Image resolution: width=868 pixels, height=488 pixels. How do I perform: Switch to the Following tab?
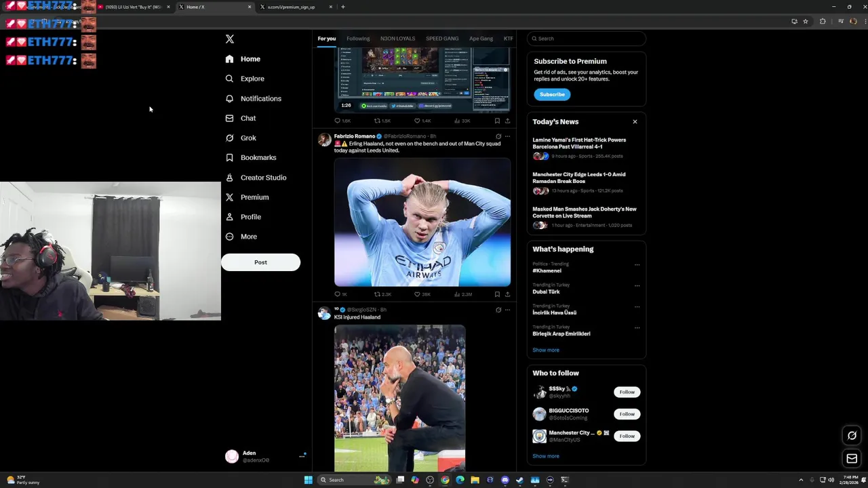tap(358, 39)
